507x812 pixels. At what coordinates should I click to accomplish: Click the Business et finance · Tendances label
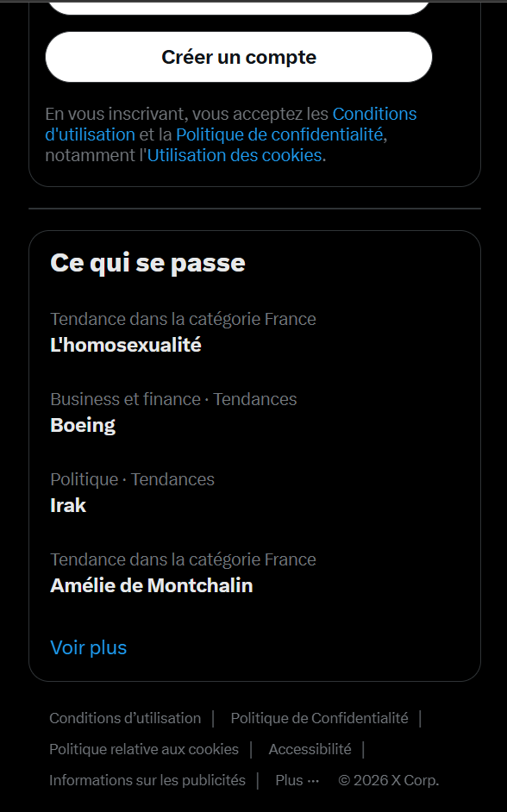coord(173,399)
